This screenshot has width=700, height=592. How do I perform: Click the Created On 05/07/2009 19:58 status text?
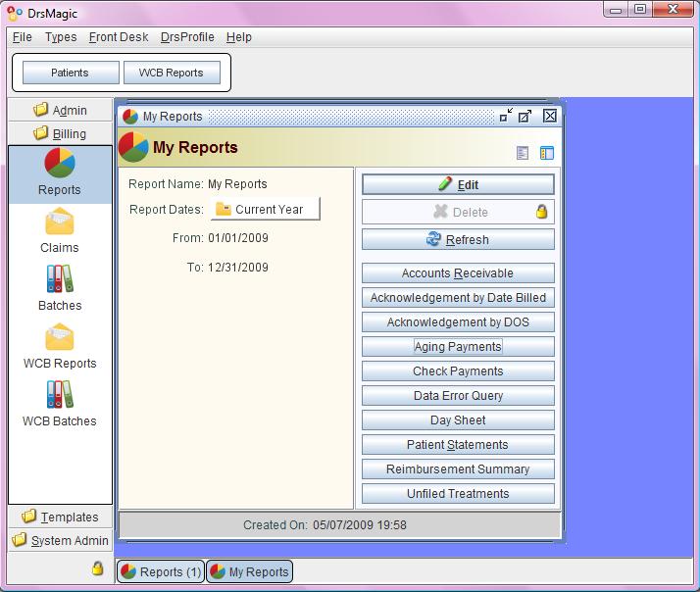click(325, 524)
